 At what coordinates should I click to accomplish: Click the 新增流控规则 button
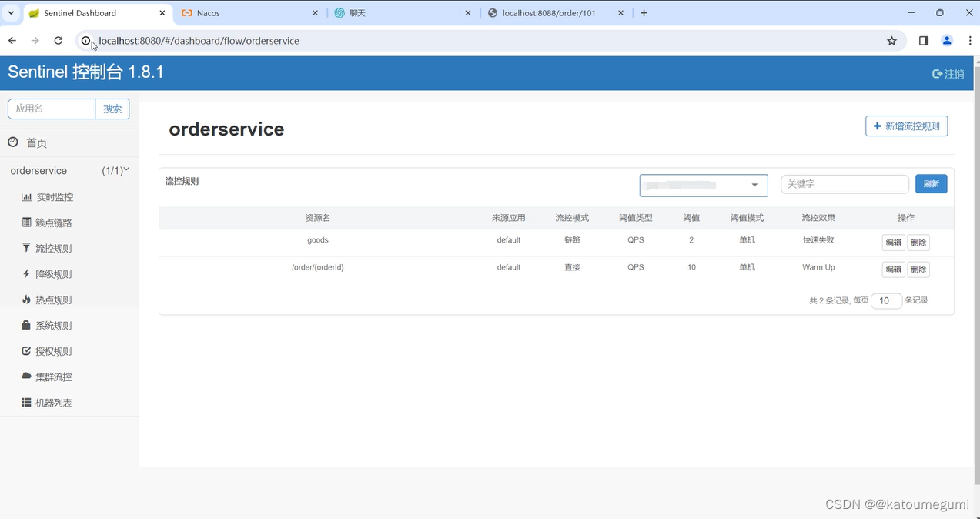click(x=907, y=126)
